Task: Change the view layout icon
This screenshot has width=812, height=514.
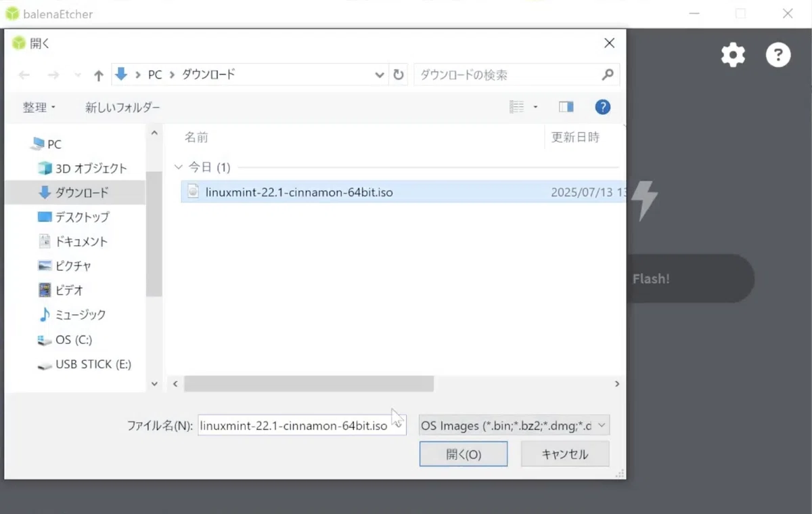Action: pos(517,107)
